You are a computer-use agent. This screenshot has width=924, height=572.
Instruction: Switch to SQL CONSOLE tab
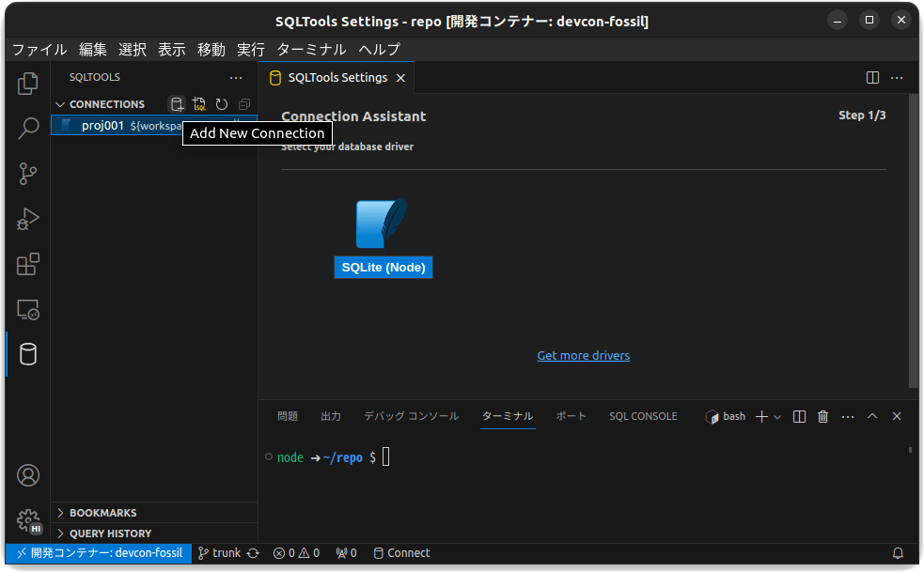tap(644, 416)
